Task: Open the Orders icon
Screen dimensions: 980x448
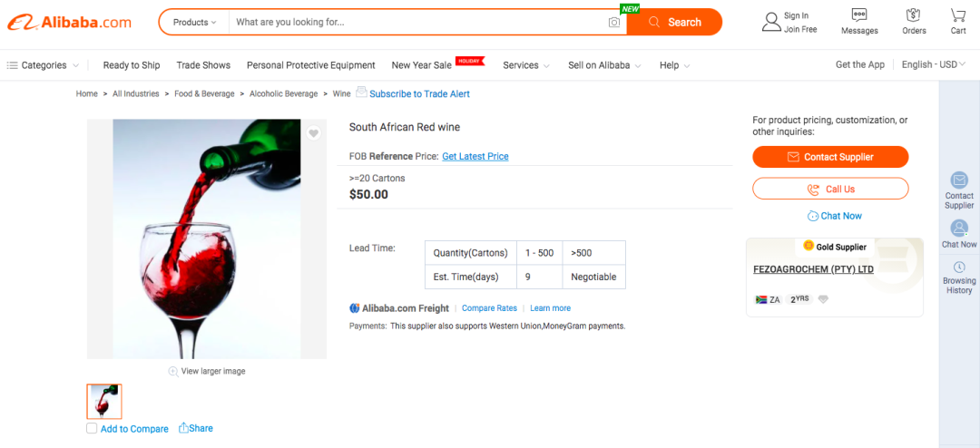Action: 914,16
